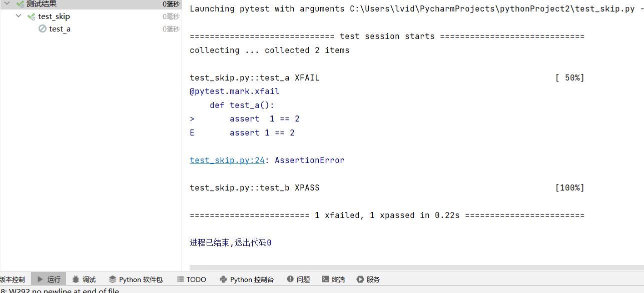Collapse the test_skip tree node
The image size is (644, 293).
click(x=19, y=16)
